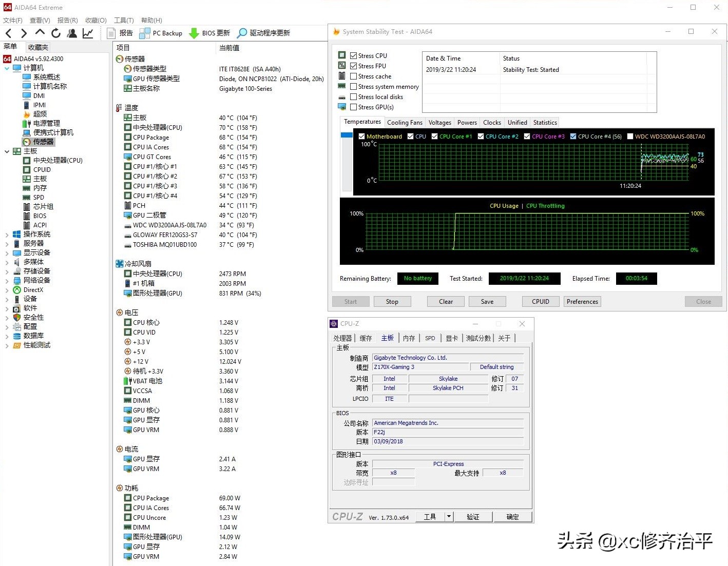728x566 pixels.
Task: Expand the 服务器 tree node
Action: click(7, 243)
